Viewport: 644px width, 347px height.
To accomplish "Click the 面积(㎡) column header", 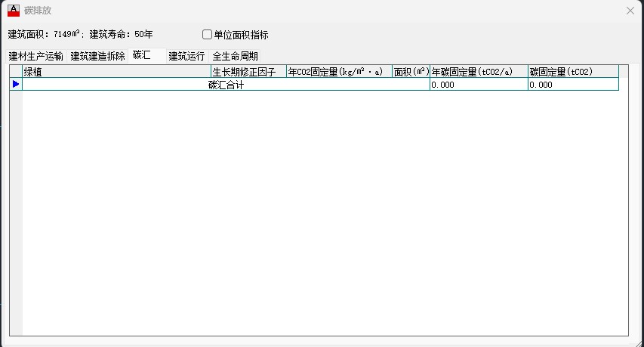I will 411,72.
